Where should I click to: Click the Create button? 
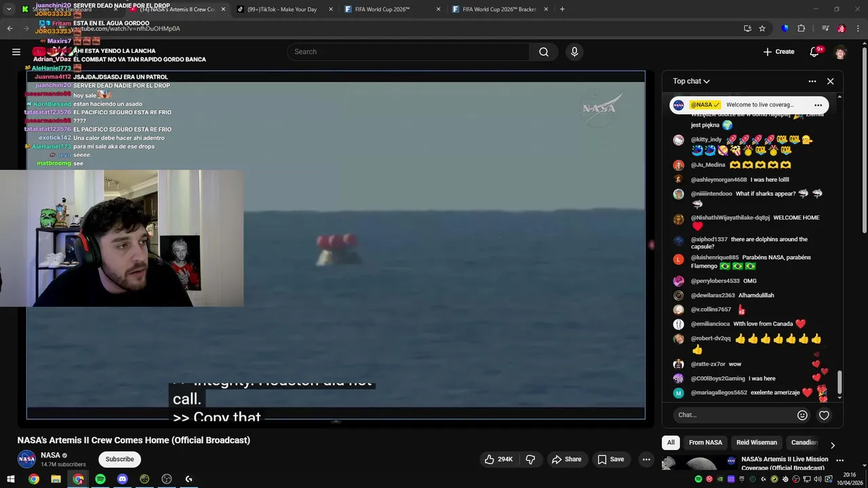[778, 52]
